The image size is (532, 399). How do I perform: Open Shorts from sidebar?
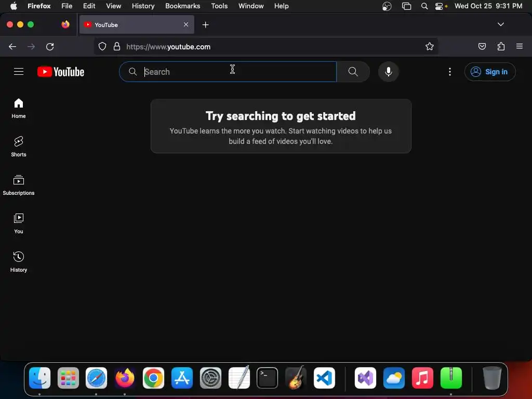click(19, 147)
